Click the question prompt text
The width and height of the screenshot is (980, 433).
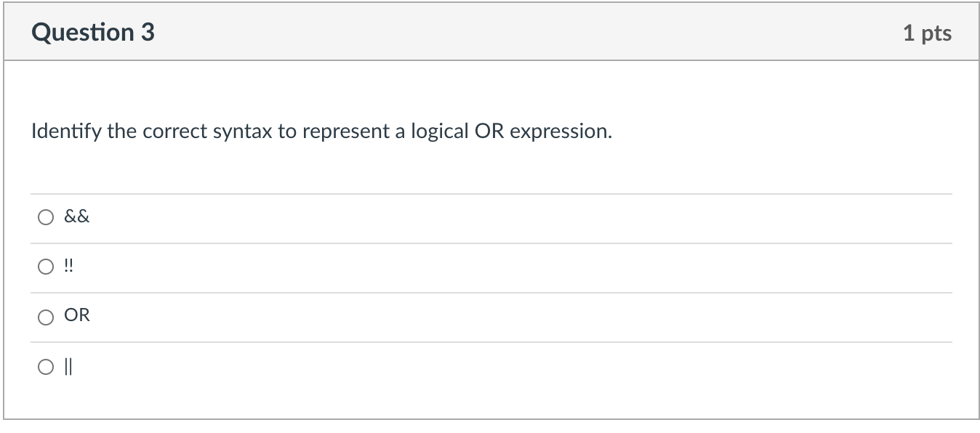[321, 131]
